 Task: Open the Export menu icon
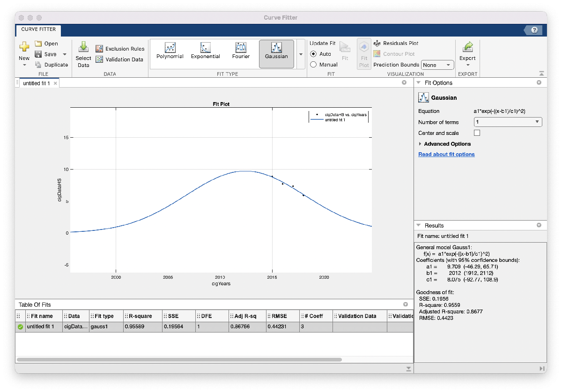pyautogui.click(x=467, y=47)
